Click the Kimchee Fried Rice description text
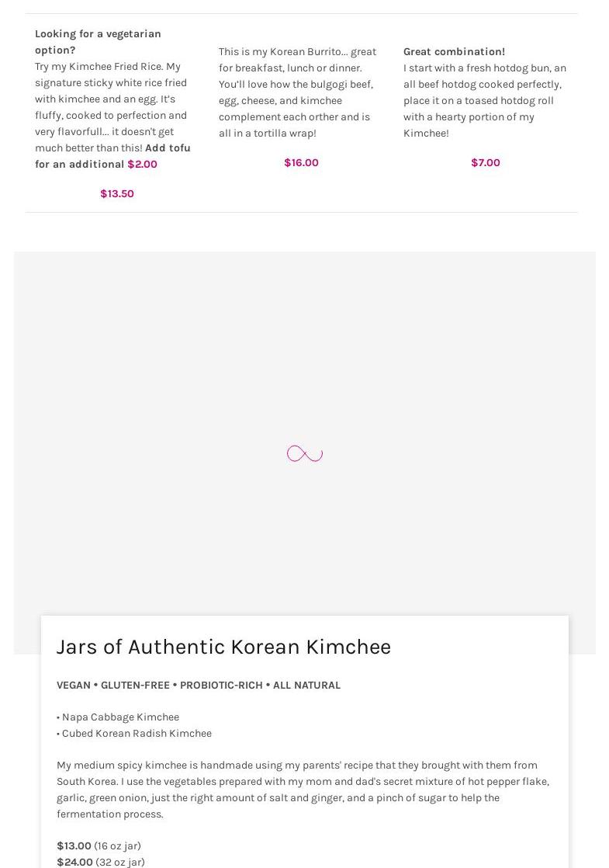 tap(110, 107)
